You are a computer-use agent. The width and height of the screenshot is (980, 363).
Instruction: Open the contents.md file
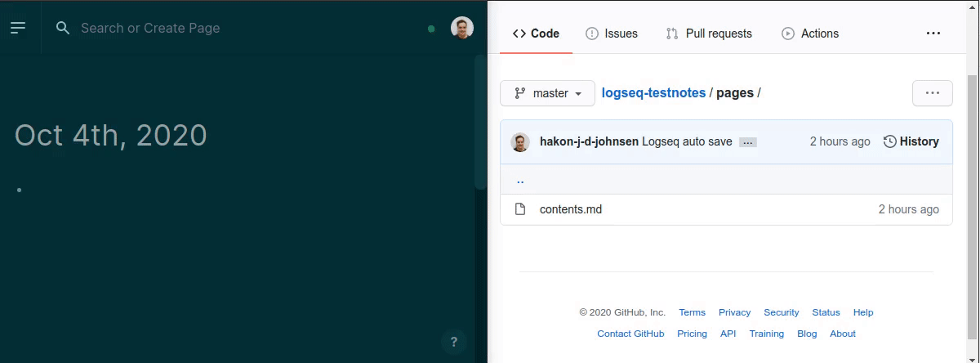[x=571, y=209]
